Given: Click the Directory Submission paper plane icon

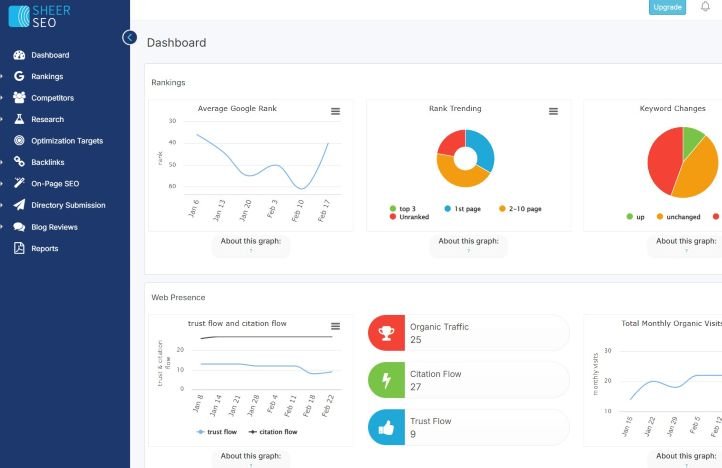Looking at the screenshot, I should pyautogui.click(x=19, y=205).
